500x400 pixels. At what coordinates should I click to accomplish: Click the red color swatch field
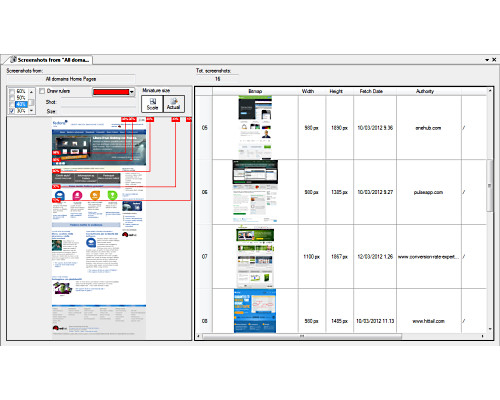[111, 92]
